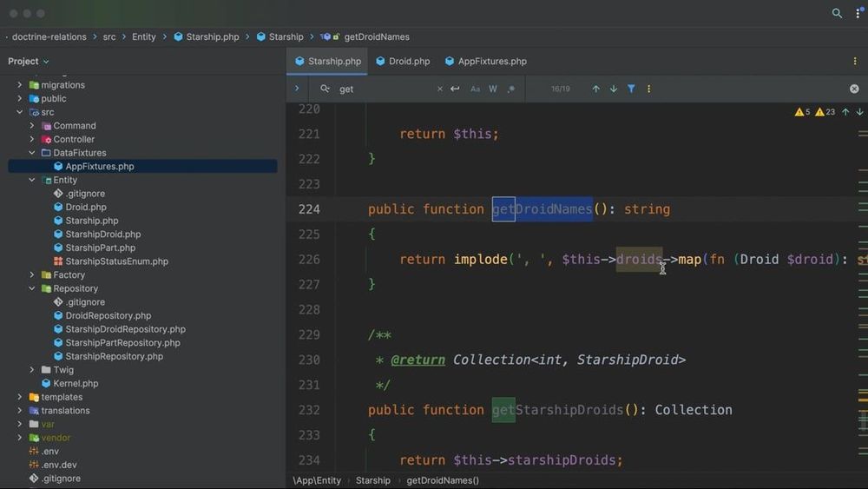Open Starship.php in the project tree
Viewport: 868px width, 489px height.
point(91,221)
